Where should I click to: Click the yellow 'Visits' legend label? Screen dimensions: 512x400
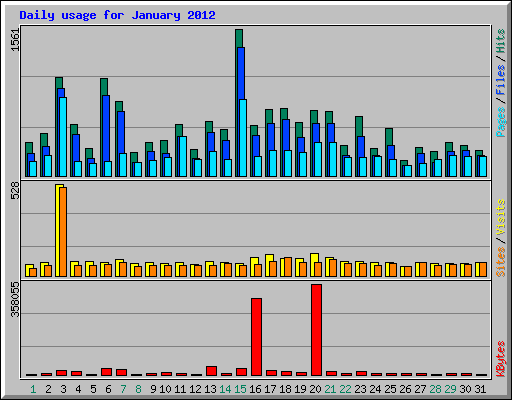click(500, 217)
